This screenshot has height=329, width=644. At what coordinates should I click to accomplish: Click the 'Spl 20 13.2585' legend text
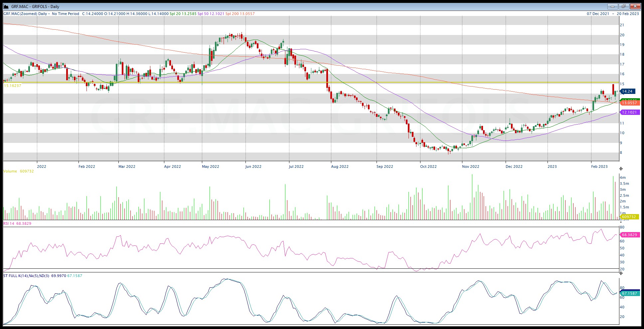point(183,14)
